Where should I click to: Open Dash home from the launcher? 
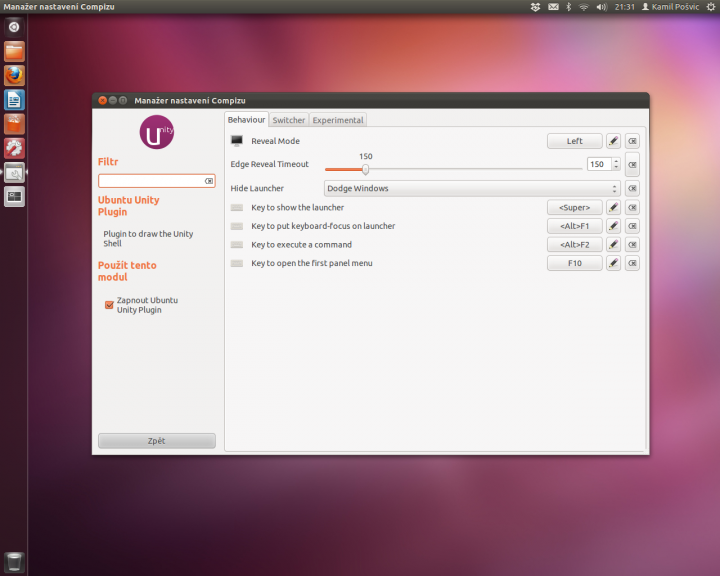[14, 27]
